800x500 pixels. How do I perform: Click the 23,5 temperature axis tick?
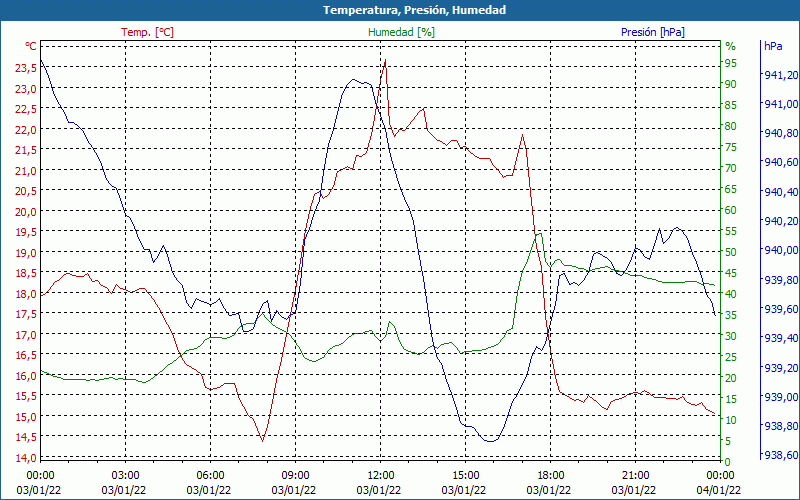(x=26, y=68)
